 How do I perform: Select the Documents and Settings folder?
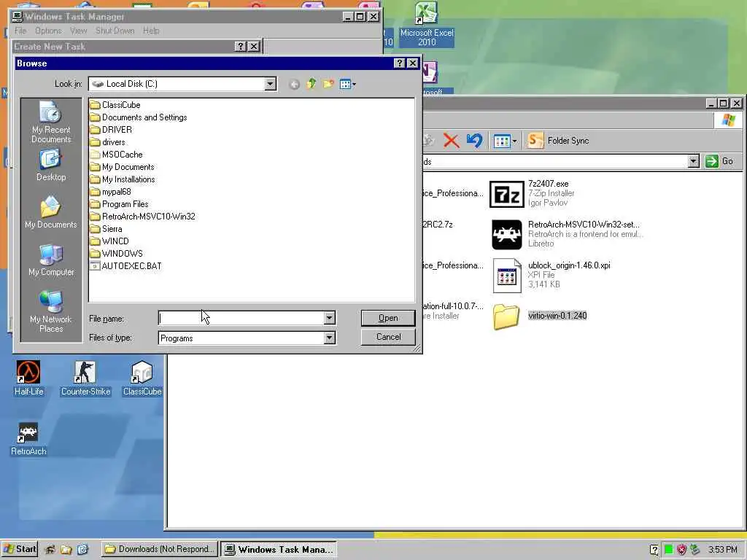pos(139,117)
